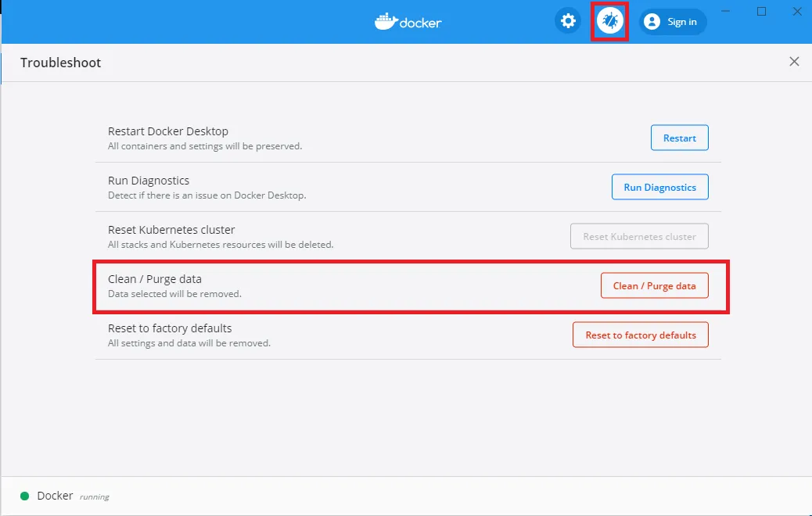Click "Detect if there is an issue" description
This screenshot has width=812, height=516.
pos(207,195)
